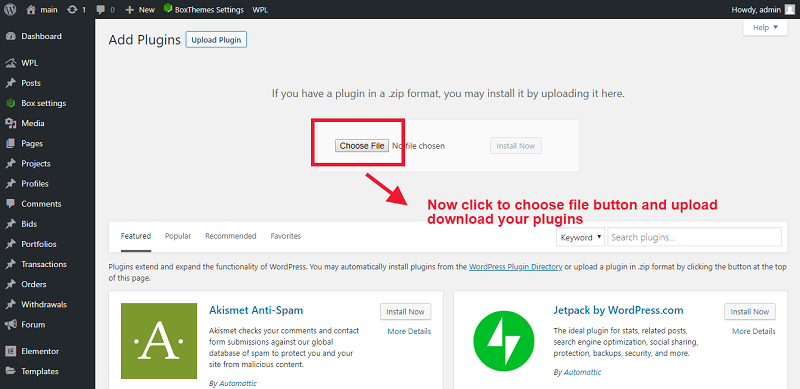Viewport: 800px width, 389px height.
Task: Focus the Search plugins field
Action: click(x=694, y=237)
